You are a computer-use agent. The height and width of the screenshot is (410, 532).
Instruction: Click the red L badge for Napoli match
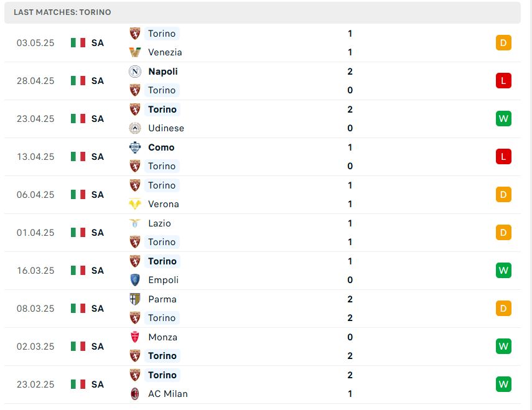(x=503, y=81)
